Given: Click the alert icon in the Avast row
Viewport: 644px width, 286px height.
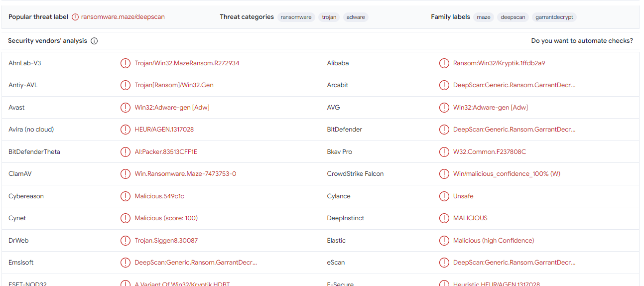Looking at the screenshot, I should tap(126, 108).
